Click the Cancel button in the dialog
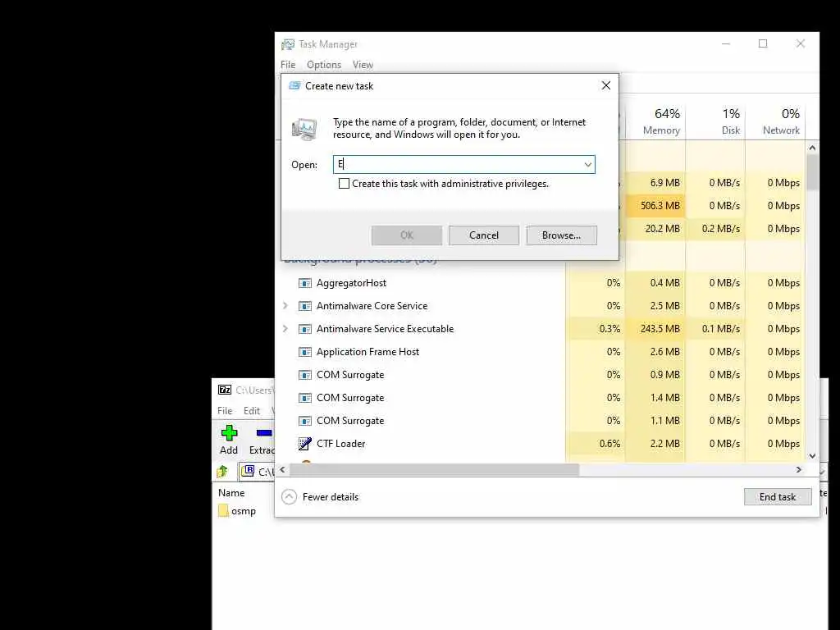This screenshot has width=840, height=630. [484, 235]
